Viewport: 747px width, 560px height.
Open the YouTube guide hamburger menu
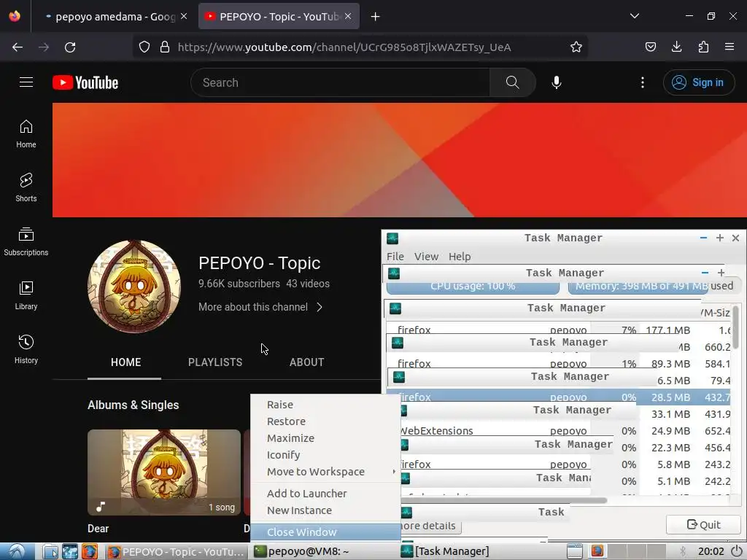26,82
